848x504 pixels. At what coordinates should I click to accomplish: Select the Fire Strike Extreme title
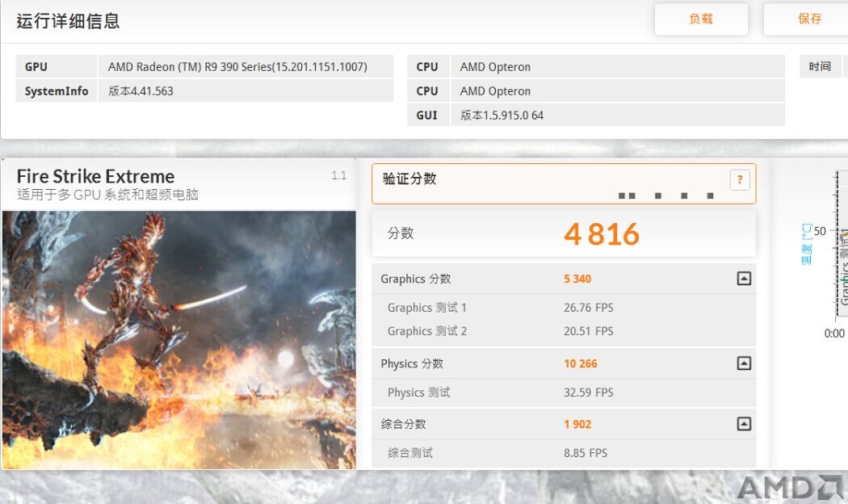click(96, 176)
